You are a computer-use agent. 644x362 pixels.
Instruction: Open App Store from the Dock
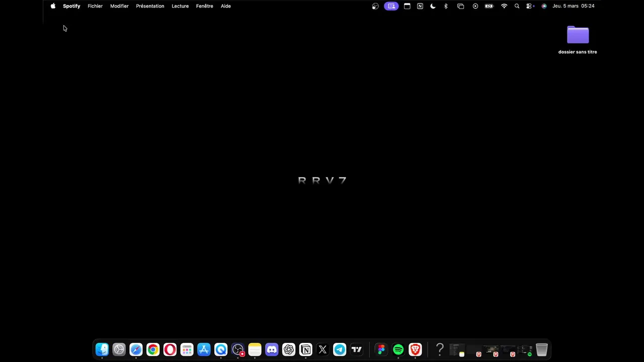[204, 349]
